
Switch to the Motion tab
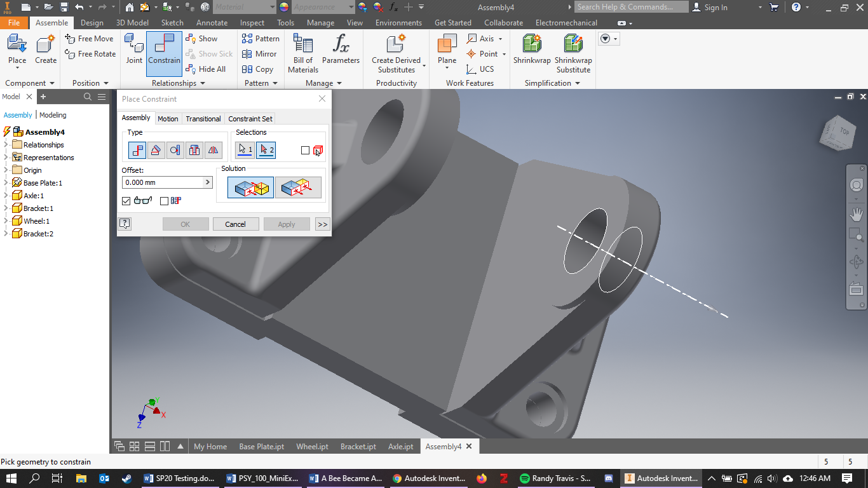[168, 119]
